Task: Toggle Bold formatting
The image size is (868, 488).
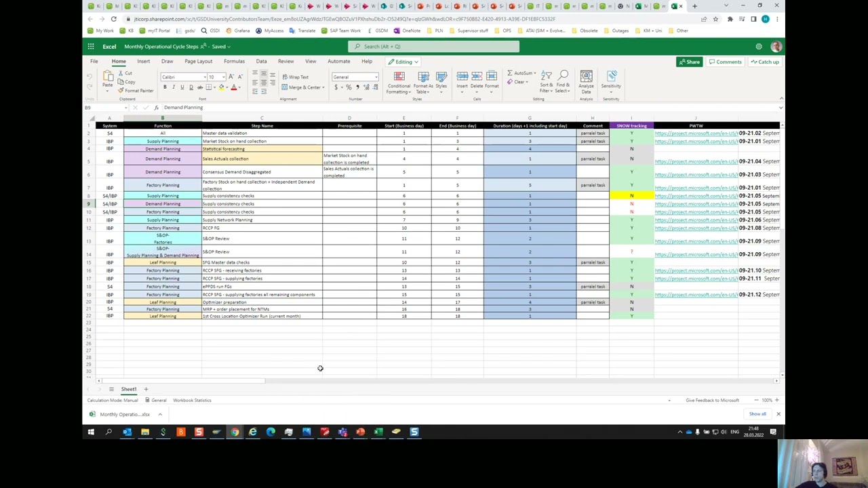Action: click(x=165, y=87)
